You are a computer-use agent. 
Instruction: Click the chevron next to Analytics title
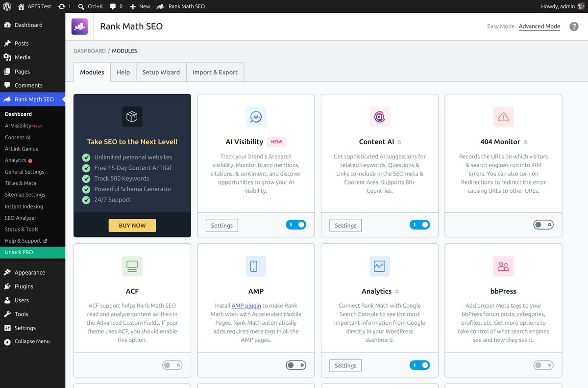point(397,292)
